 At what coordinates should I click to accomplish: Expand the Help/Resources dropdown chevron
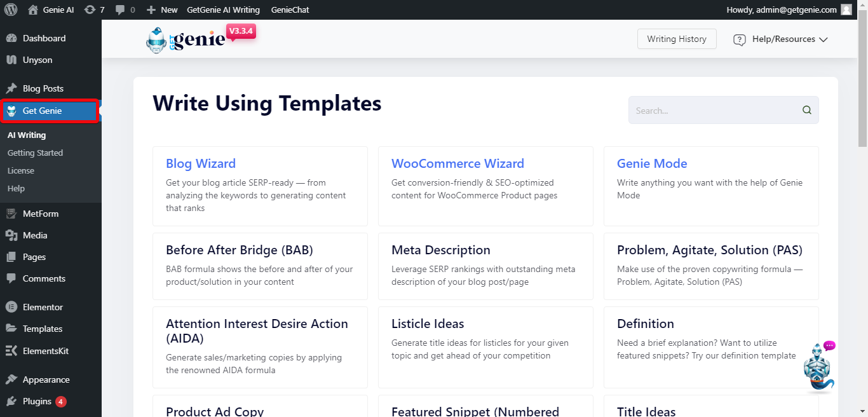pos(824,39)
